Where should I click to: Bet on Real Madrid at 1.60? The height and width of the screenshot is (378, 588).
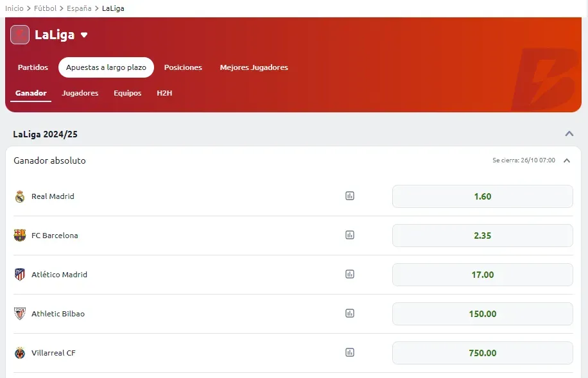482,196
